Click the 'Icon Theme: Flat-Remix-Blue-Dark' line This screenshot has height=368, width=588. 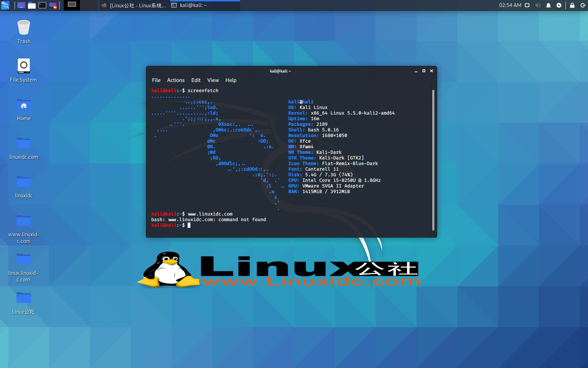333,164
